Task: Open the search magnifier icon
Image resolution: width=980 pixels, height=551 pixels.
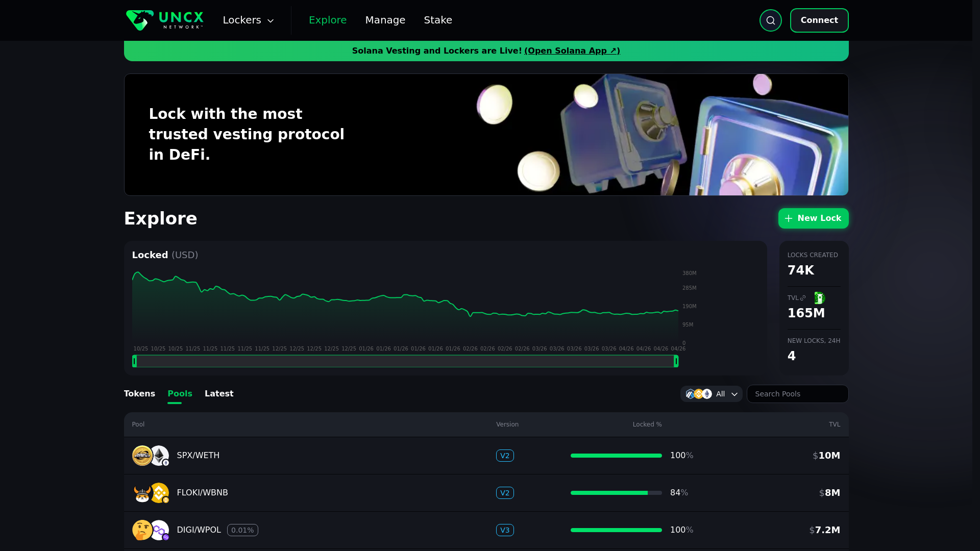Action: 770,20
